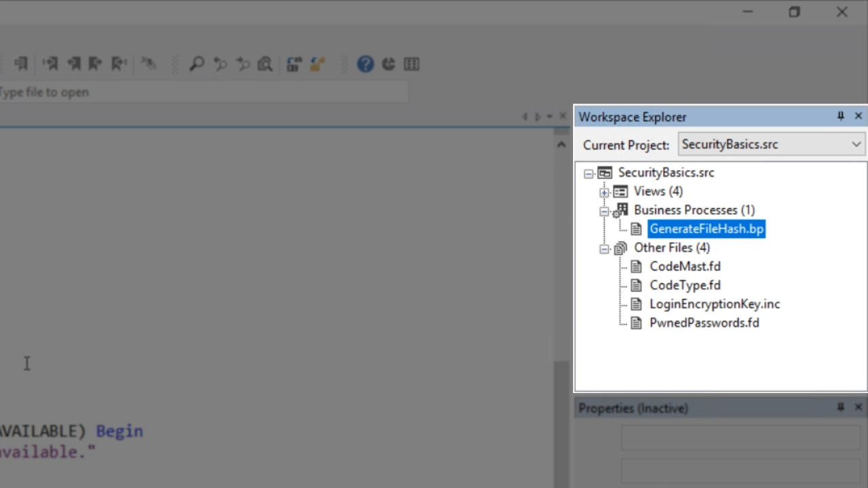Click the pie chart toolbar icon
Viewport: 868px width, 488px height.
[x=389, y=64]
